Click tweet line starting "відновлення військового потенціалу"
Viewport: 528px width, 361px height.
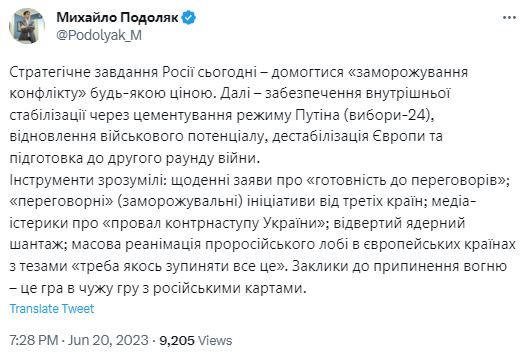(x=226, y=137)
